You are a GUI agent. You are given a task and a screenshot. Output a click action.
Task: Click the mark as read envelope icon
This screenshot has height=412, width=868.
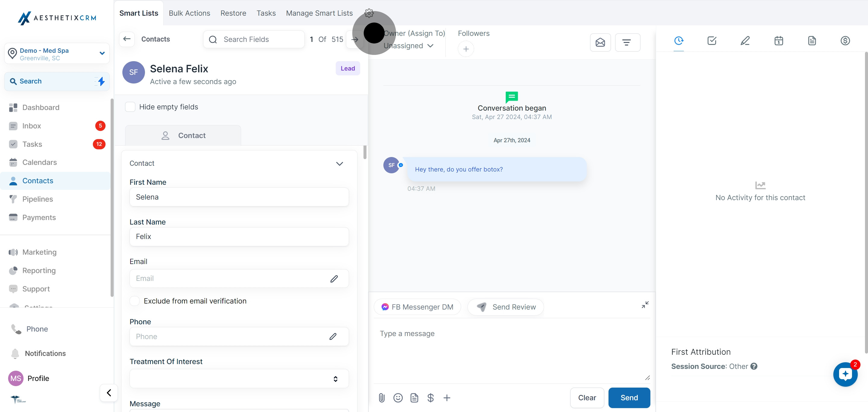[x=600, y=42]
